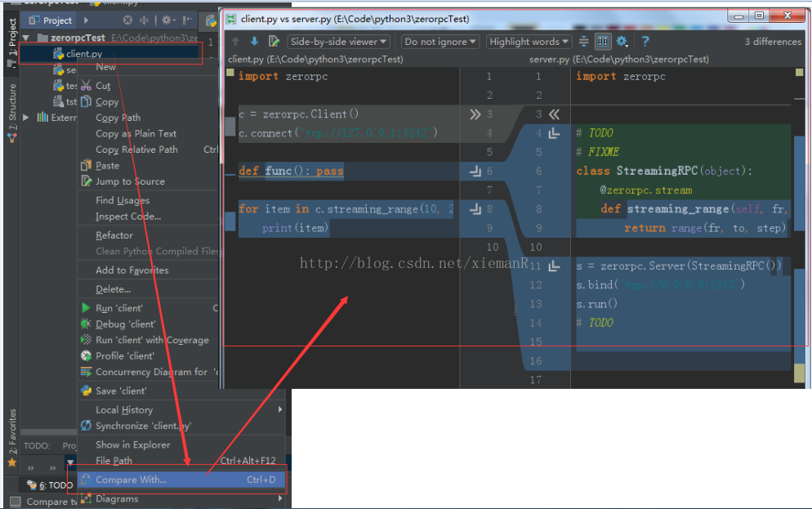The height and width of the screenshot is (509, 812).
Task: Choose Save 'client' menu item
Action: pyautogui.click(x=181, y=391)
